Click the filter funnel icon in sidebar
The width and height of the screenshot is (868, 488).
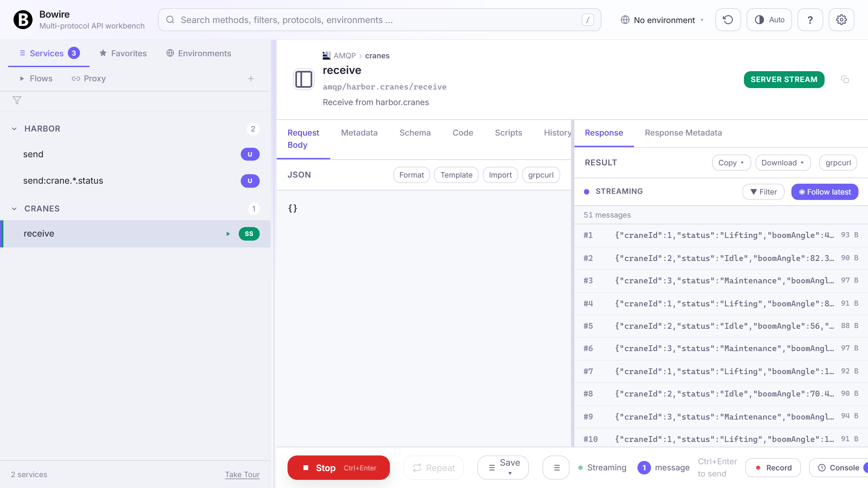pos(17,100)
